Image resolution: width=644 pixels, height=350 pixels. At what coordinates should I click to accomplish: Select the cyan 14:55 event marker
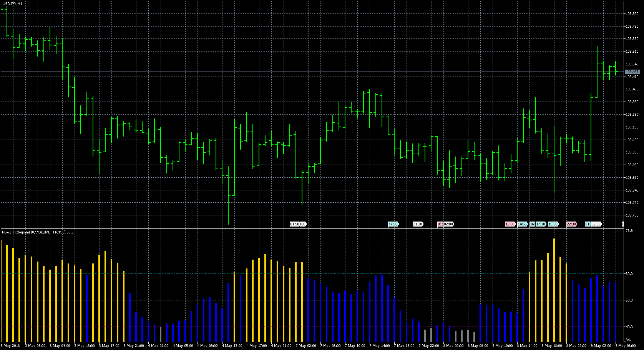(x=522, y=224)
